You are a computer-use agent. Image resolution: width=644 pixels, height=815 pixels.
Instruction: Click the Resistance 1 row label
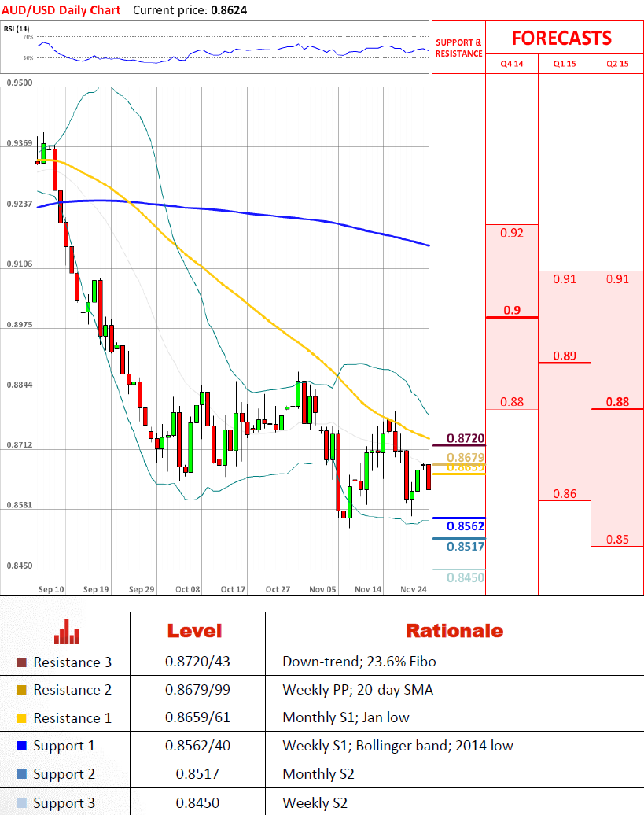click(72, 717)
